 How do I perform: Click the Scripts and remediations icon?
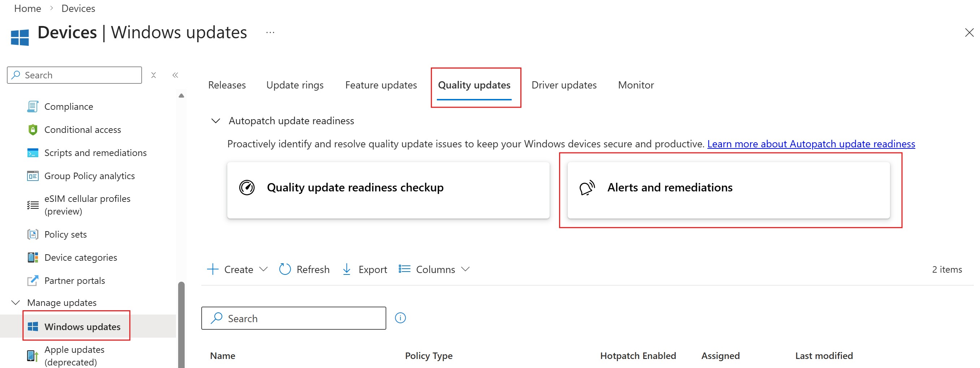point(33,153)
